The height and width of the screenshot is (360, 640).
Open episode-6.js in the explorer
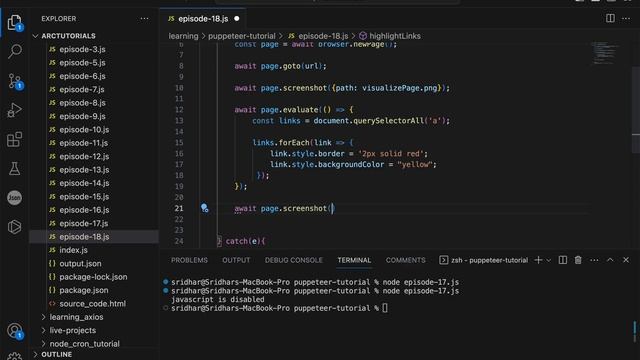pos(82,76)
